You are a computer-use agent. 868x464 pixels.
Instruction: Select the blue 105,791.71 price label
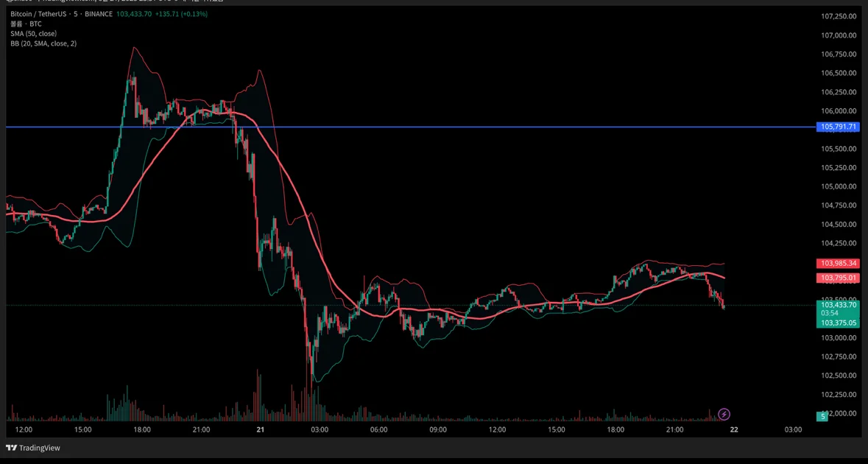[838, 127]
